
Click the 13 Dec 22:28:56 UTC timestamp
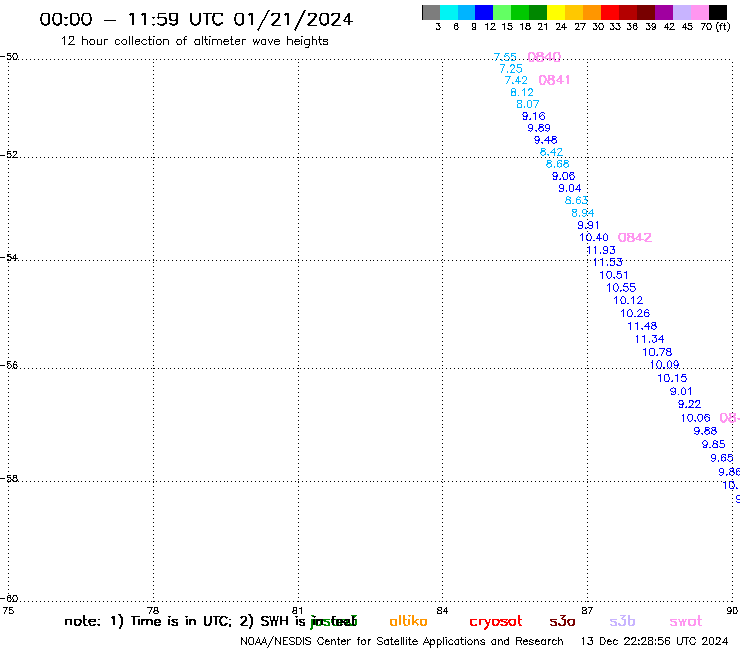coord(654,642)
